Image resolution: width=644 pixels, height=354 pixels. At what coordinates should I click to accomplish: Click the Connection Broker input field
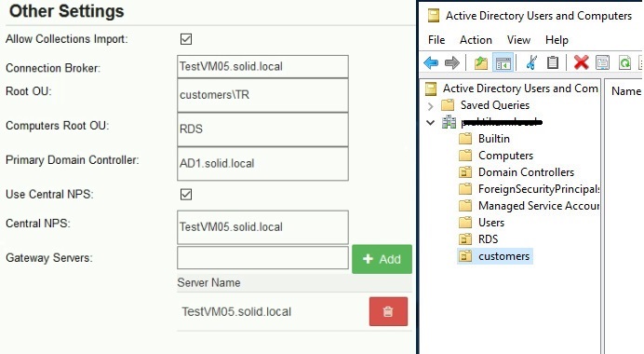262,66
